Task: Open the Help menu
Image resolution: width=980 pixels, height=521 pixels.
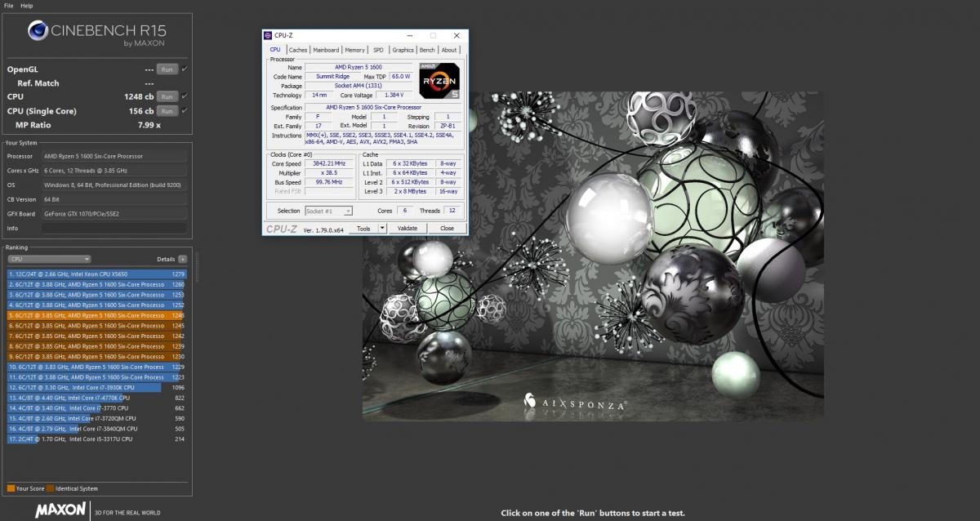Action: click(27, 6)
